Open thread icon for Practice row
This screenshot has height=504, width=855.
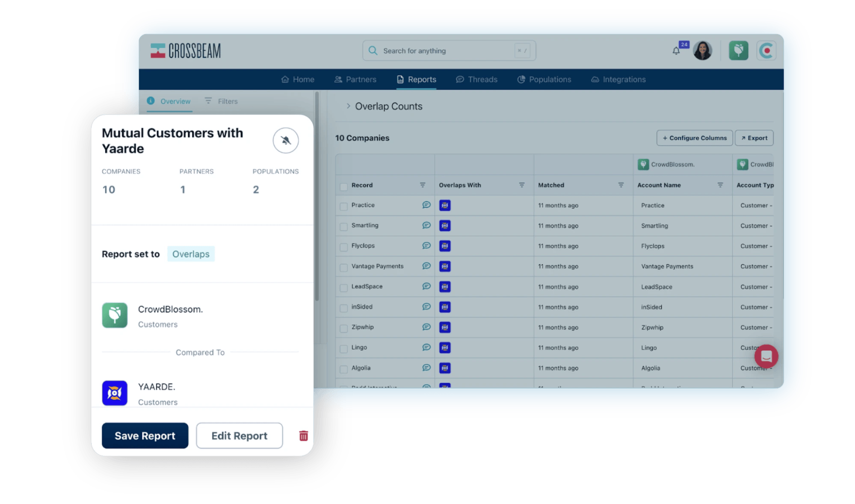point(426,205)
